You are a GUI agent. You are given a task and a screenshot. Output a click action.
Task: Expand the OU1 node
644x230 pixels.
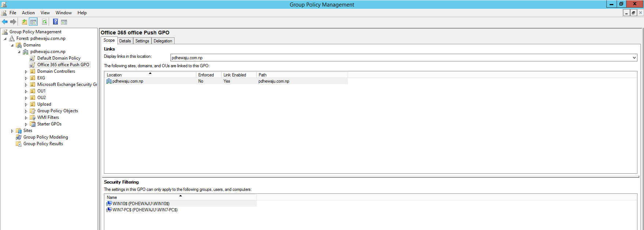pos(26,91)
